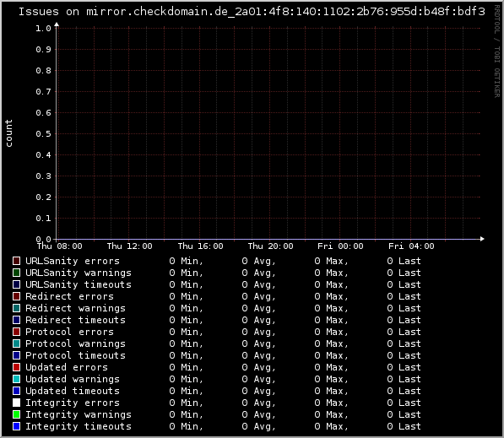Click the Integrity timeouts blue swatch

(16, 426)
